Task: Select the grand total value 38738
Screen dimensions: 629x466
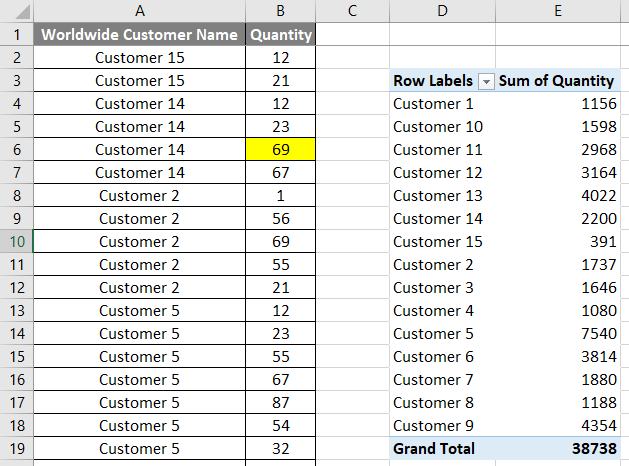Action: (558, 448)
